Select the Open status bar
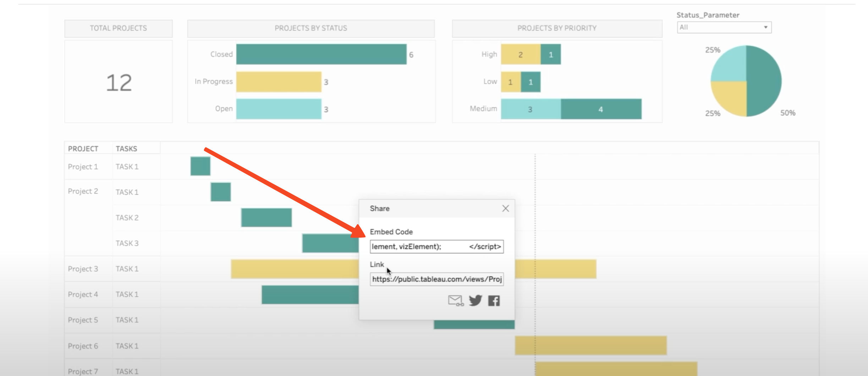The image size is (868, 376). (279, 109)
